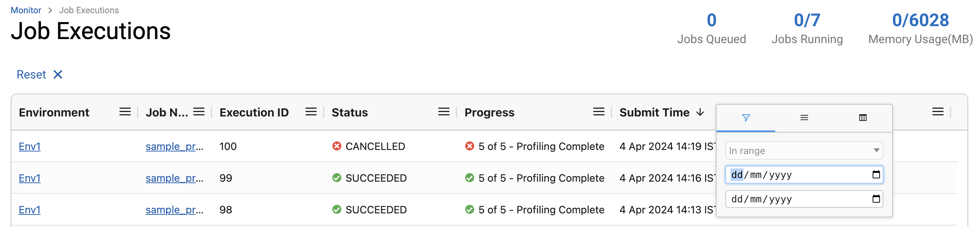Expand the 'In range' filter dropdown

804,151
